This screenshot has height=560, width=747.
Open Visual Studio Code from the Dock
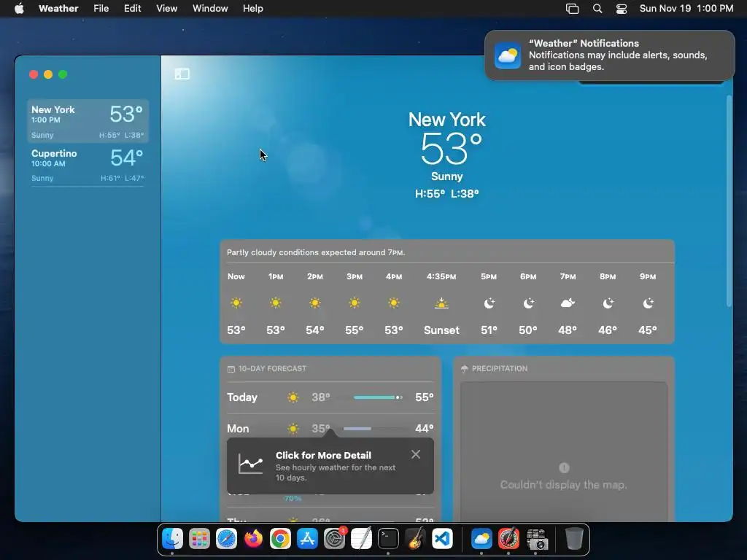tap(442, 539)
